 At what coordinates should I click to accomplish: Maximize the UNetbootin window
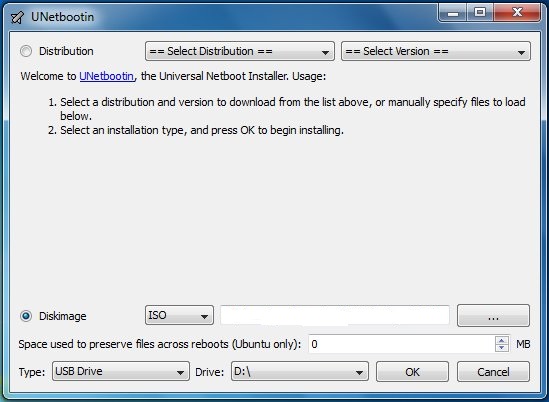click(480, 13)
